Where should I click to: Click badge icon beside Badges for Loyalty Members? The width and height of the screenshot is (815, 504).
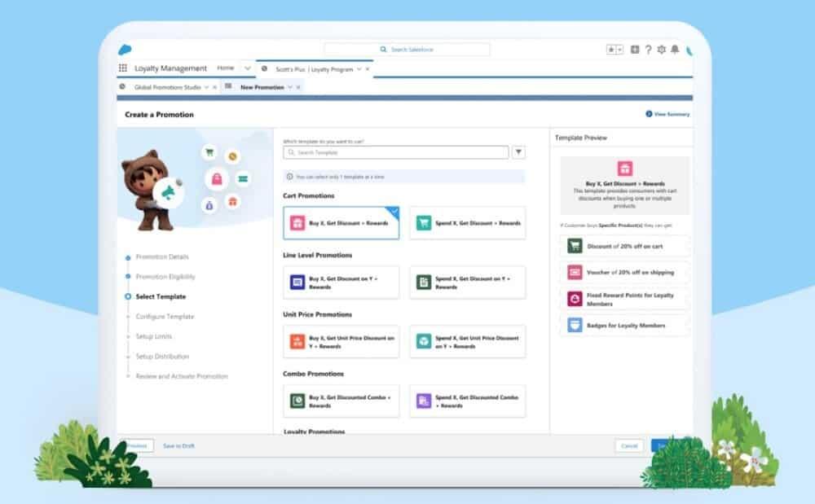coord(575,326)
